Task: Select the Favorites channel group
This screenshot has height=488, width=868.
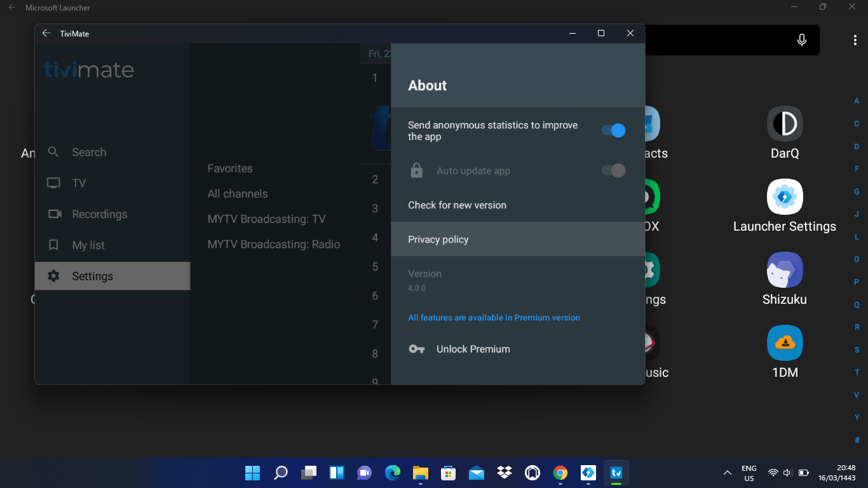Action: 230,168
